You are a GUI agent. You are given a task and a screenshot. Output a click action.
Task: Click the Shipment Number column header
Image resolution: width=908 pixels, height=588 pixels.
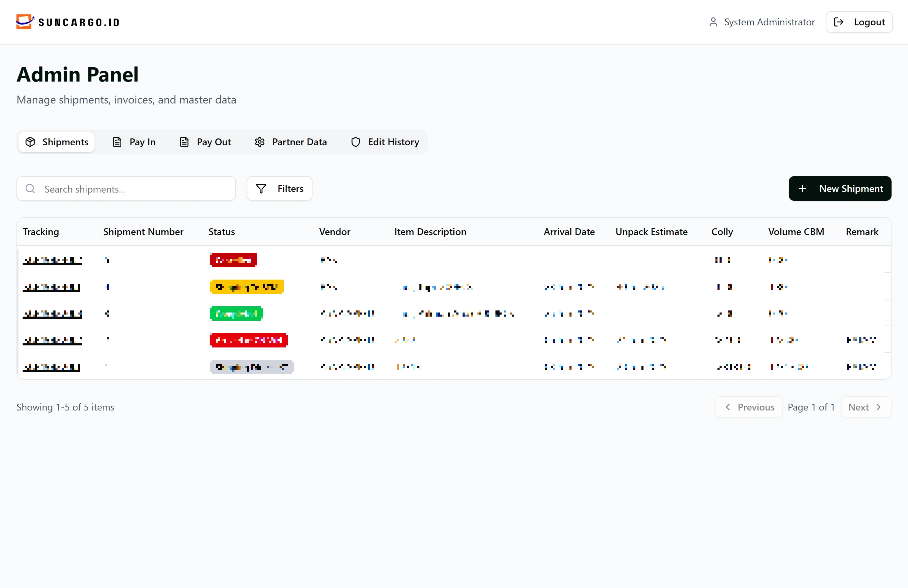pyautogui.click(x=143, y=232)
